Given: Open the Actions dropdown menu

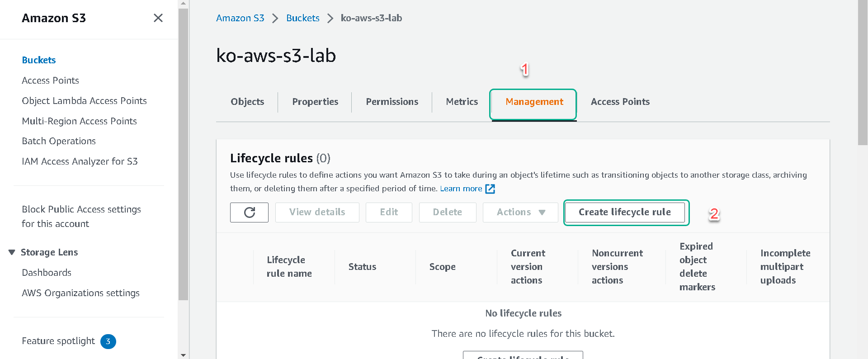Looking at the screenshot, I should [520, 212].
